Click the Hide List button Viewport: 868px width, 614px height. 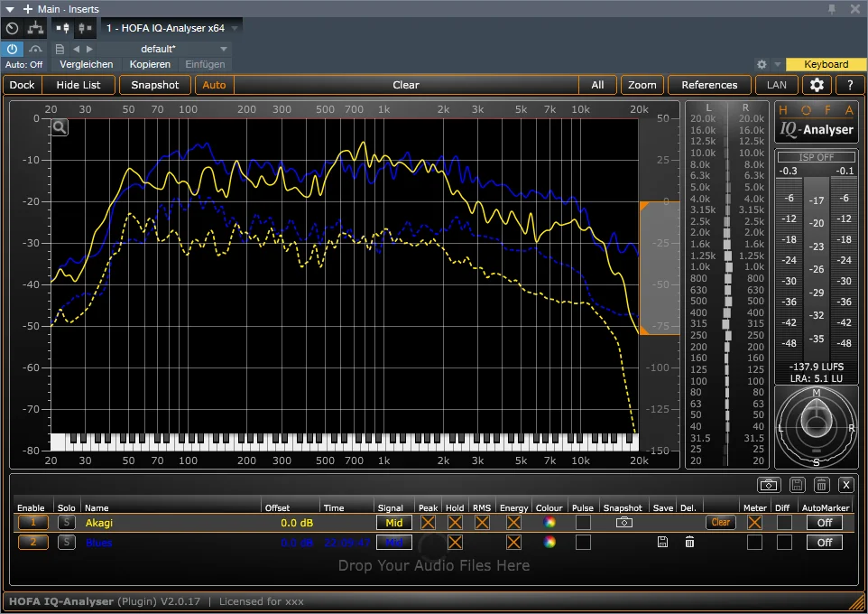pos(78,85)
